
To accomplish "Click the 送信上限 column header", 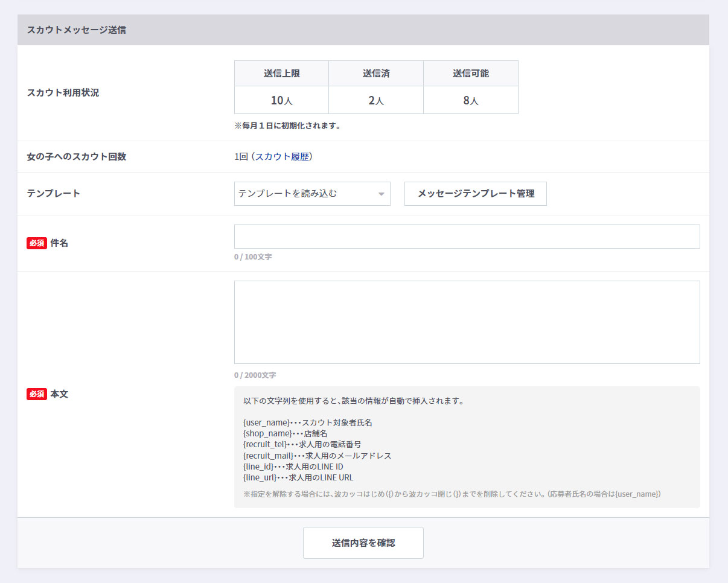I will click(281, 74).
